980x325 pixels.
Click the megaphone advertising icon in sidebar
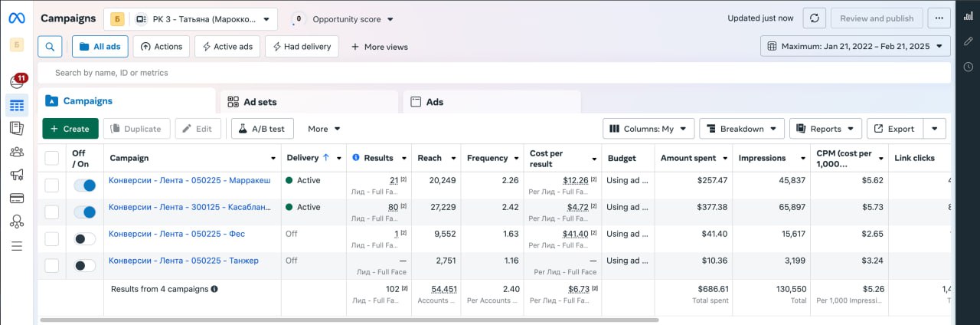tap(17, 175)
